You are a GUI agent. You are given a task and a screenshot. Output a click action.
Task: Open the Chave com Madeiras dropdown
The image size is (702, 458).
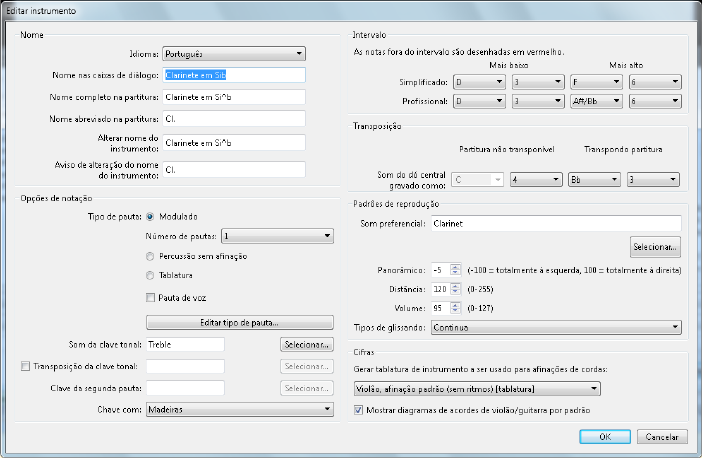pyautogui.click(x=239, y=409)
